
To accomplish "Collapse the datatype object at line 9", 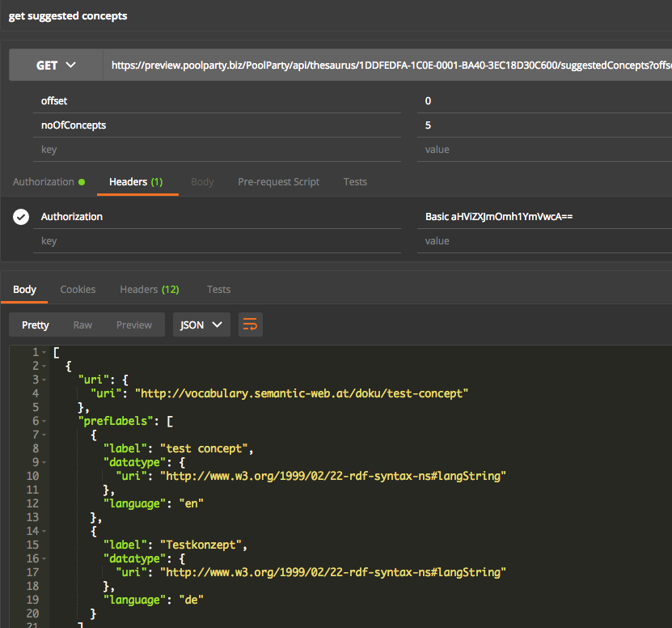I will (44, 462).
